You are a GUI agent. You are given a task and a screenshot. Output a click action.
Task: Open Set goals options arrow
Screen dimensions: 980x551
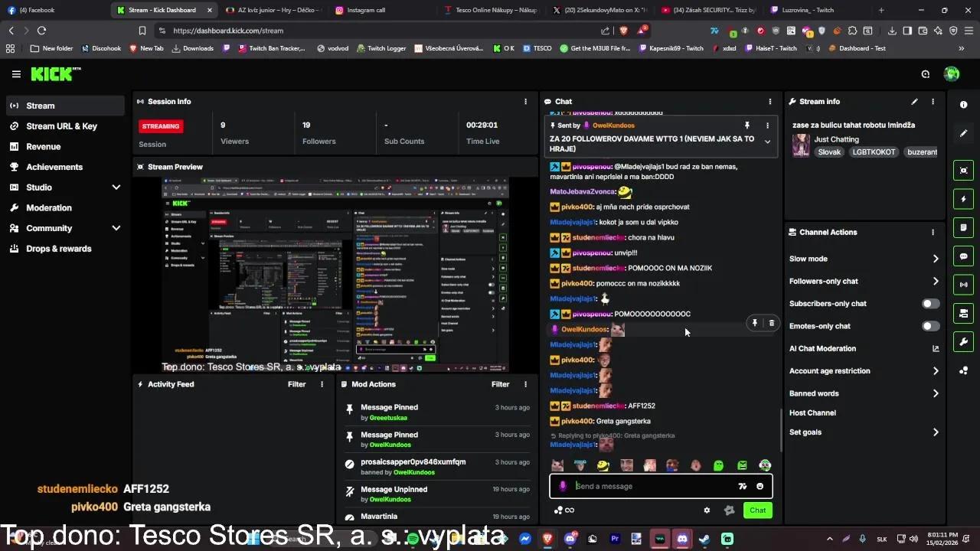pyautogui.click(x=936, y=432)
